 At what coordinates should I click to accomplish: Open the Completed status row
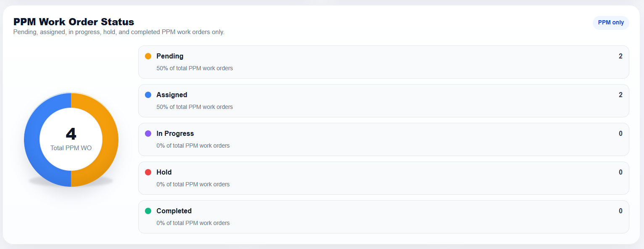click(x=384, y=217)
